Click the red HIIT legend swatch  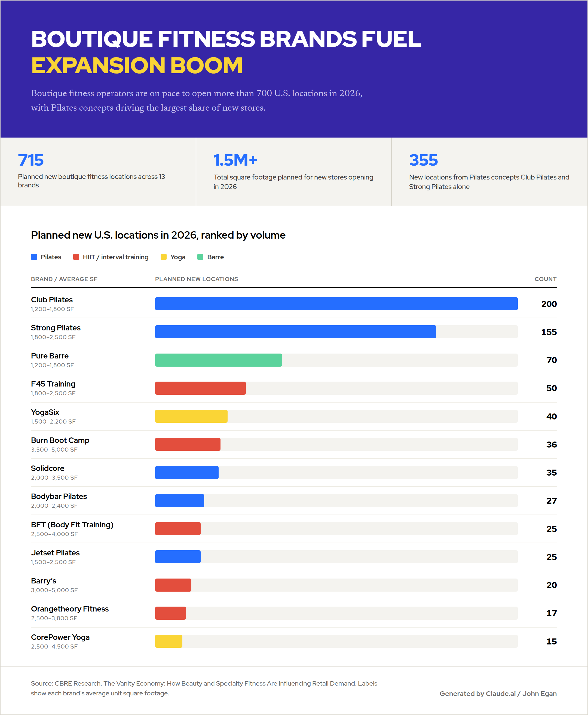76,257
